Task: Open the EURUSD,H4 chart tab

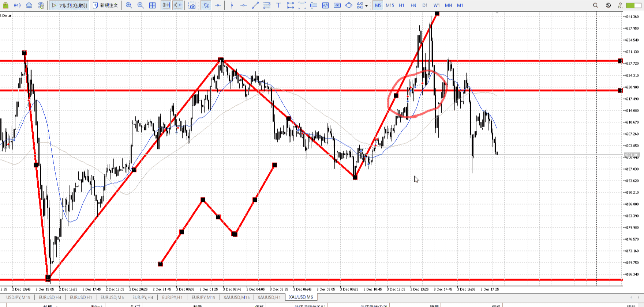Action: coord(50,297)
